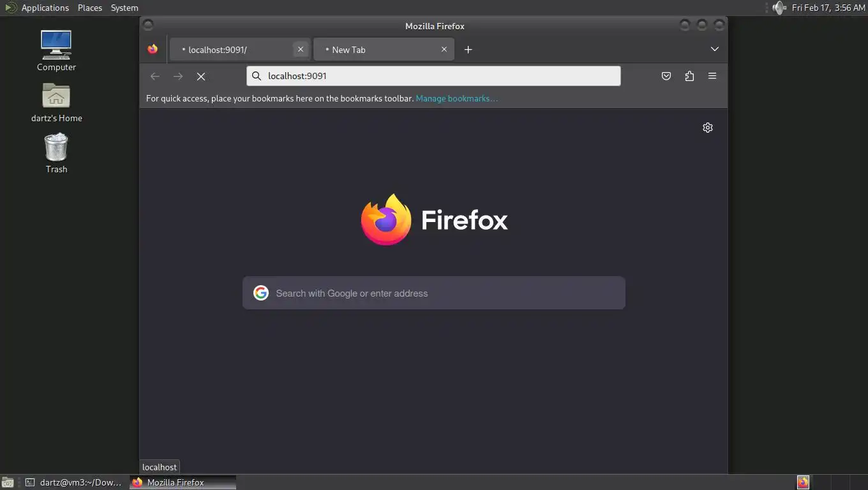Save page to Pocket

[x=666, y=76]
